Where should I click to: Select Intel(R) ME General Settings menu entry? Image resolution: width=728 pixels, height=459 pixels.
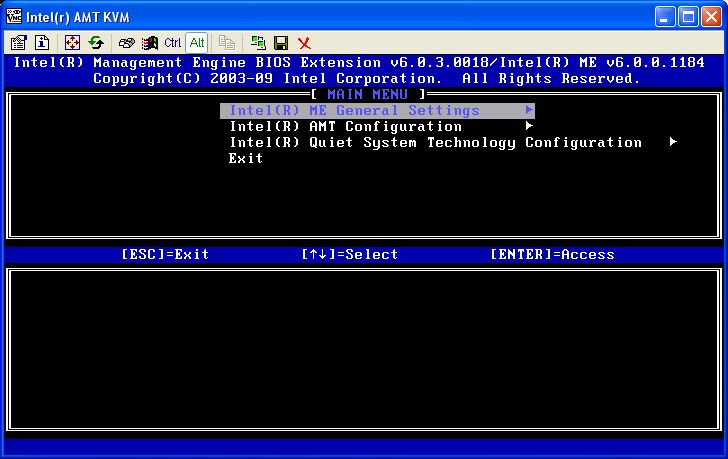coord(354,111)
